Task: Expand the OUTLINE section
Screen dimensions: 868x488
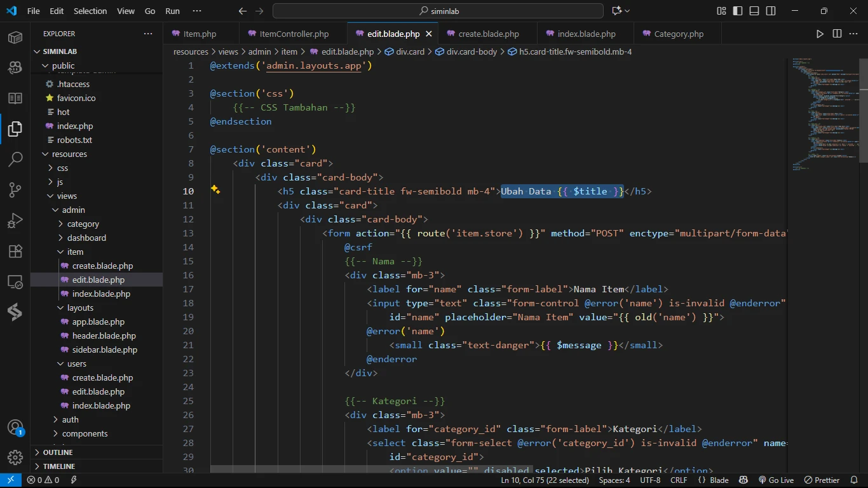Action: click(58, 452)
